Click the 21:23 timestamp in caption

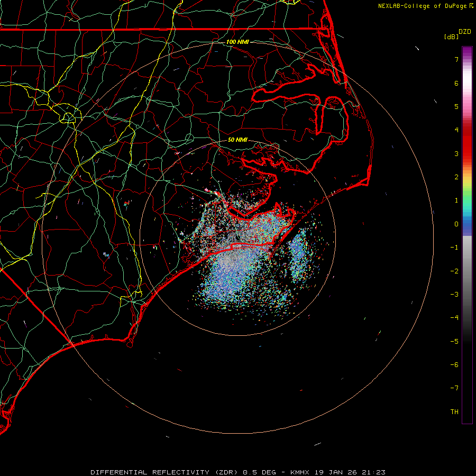pos(373,472)
